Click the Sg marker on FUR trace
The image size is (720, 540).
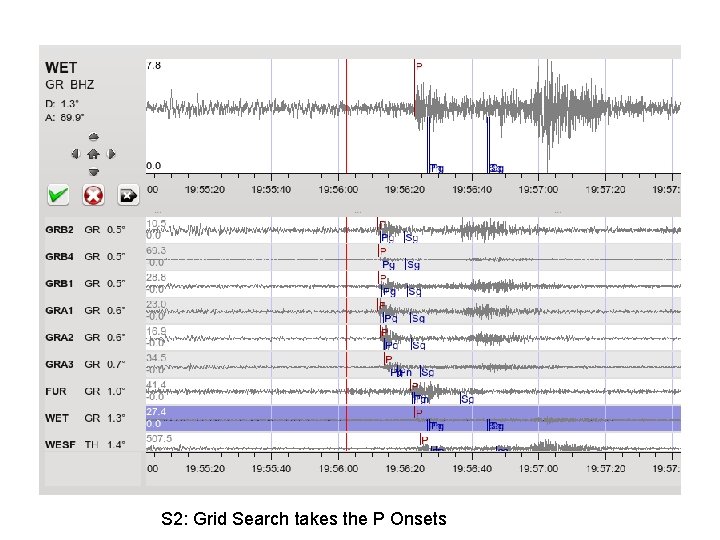467,399
